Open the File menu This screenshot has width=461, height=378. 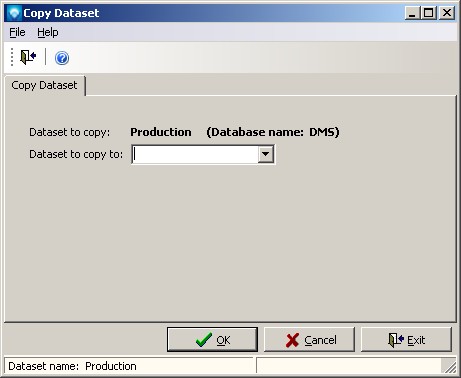[x=17, y=32]
